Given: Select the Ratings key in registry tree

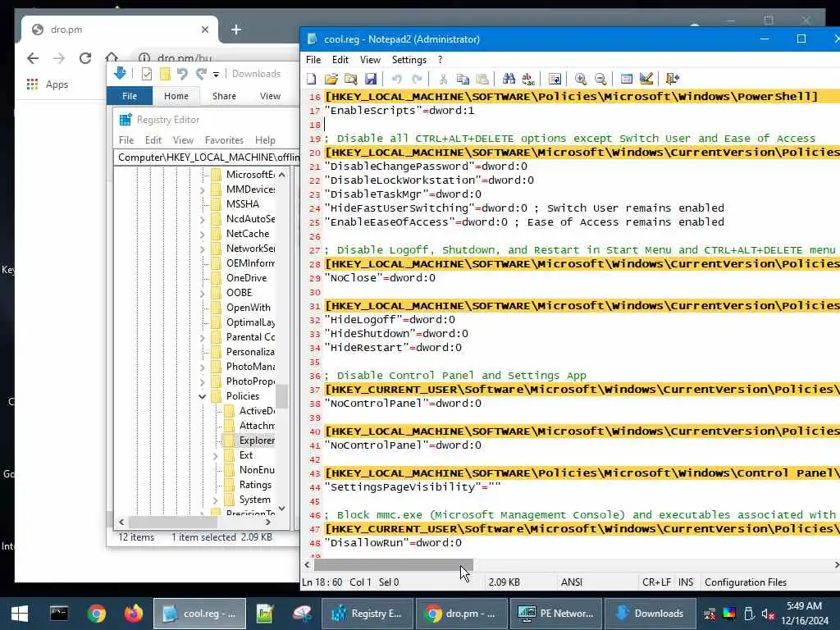Looking at the screenshot, I should (255, 485).
